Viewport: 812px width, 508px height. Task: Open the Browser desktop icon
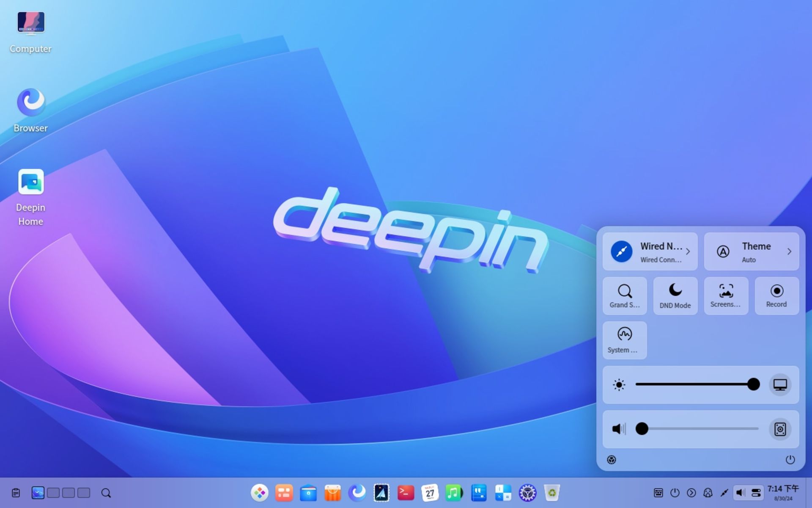(x=30, y=111)
